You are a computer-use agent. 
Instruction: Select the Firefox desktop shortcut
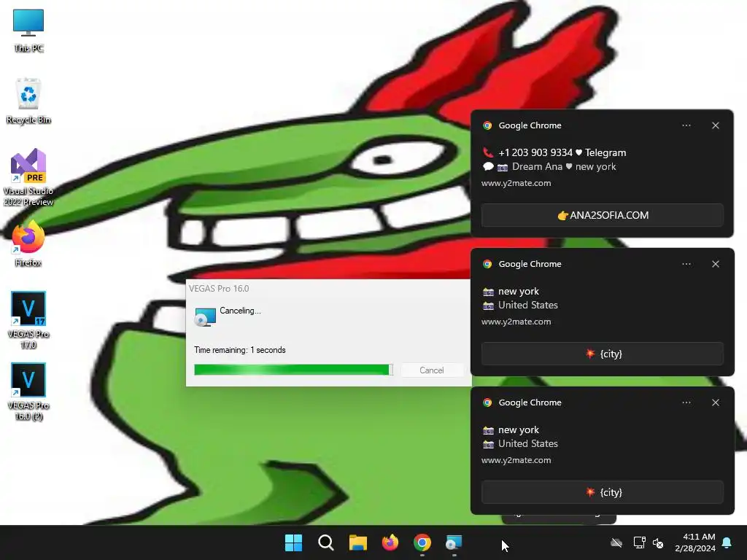coord(28,244)
